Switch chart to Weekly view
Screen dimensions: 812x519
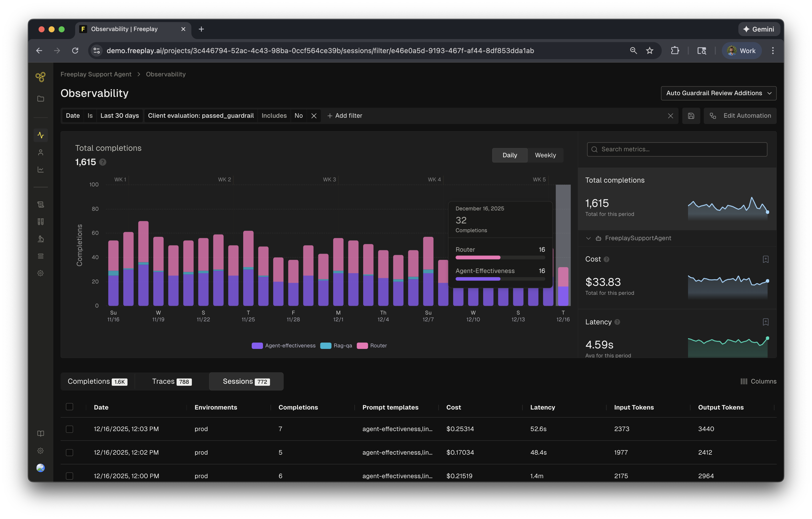[545, 155]
